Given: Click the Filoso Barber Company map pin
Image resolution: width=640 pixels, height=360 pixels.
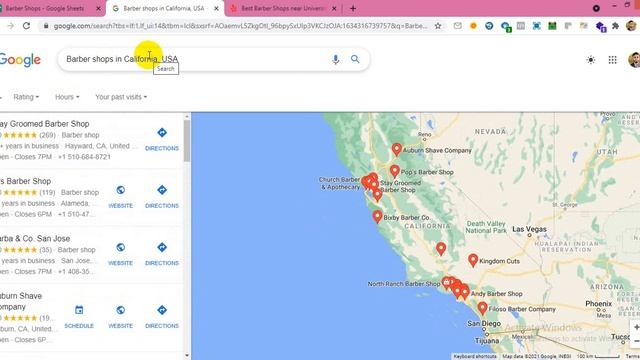Looking at the screenshot, I should (482, 308).
